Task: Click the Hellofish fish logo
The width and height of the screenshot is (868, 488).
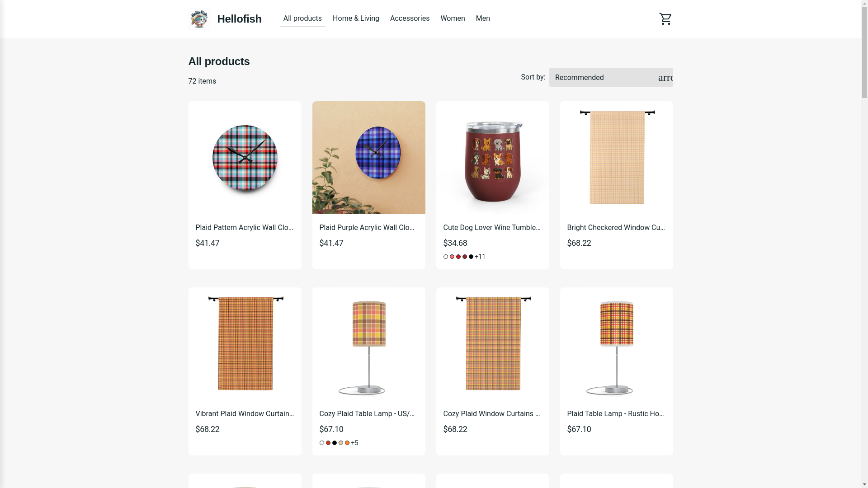Action: [199, 19]
